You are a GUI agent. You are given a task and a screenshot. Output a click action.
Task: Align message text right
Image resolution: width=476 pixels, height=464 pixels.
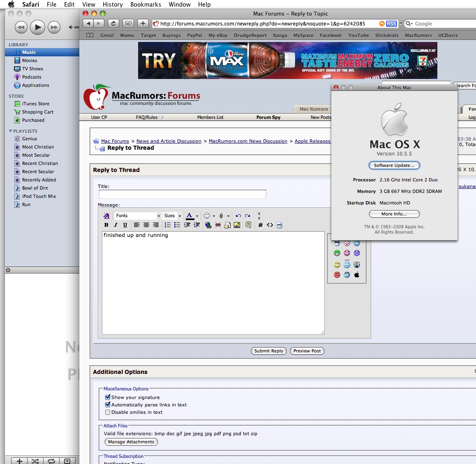(156, 225)
